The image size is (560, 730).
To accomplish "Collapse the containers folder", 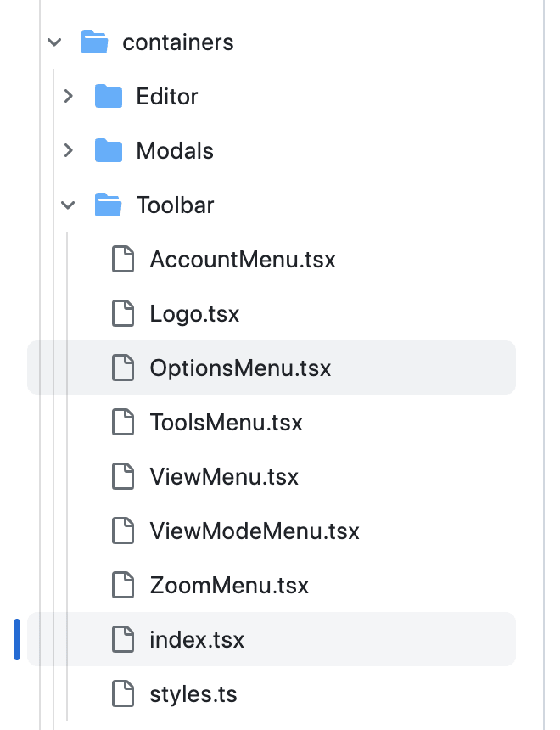I will pos(54,42).
